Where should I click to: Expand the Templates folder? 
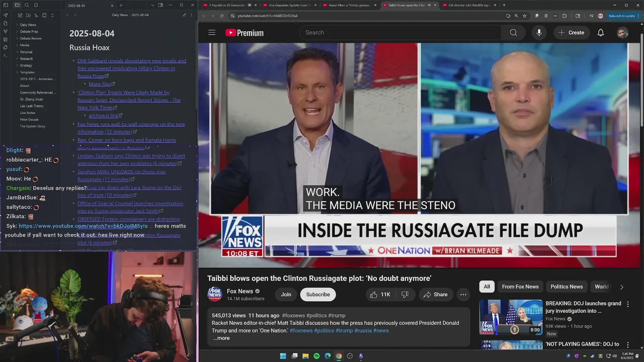[x=27, y=72]
